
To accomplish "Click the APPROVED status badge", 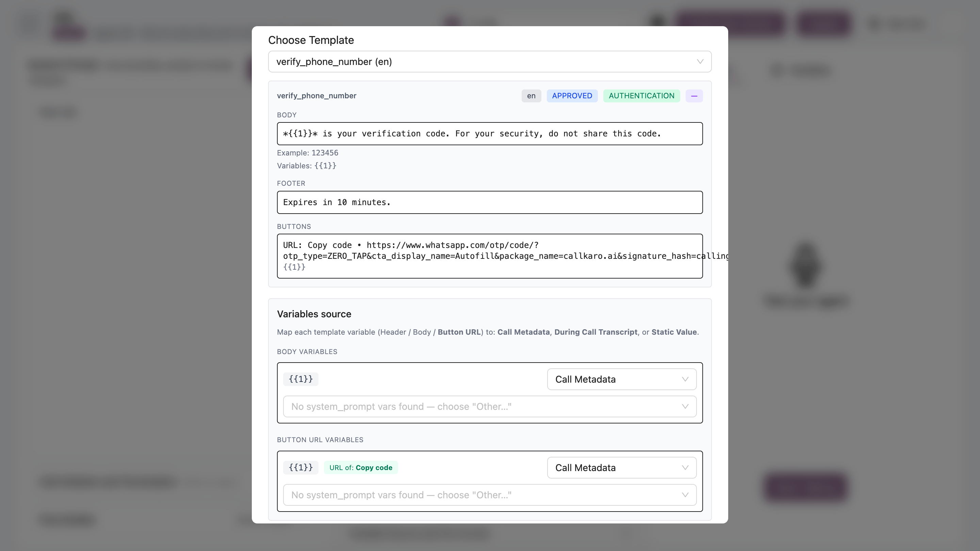I will pos(572,96).
